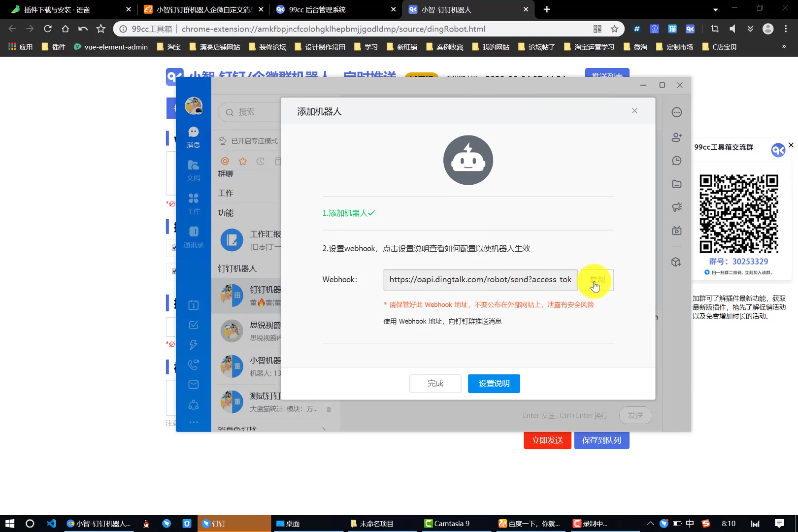Open Chrome tab search dropdown arrow
The image size is (798, 532).
point(715,9)
